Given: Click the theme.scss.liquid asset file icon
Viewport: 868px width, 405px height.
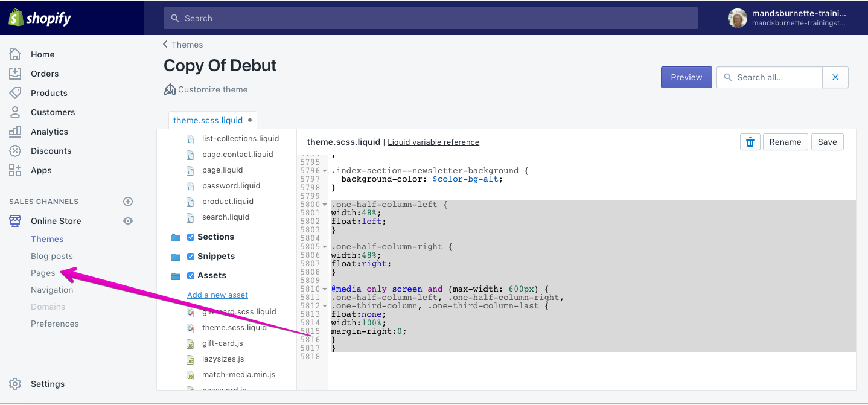Looking at the screenshot, I should (190, 328).
